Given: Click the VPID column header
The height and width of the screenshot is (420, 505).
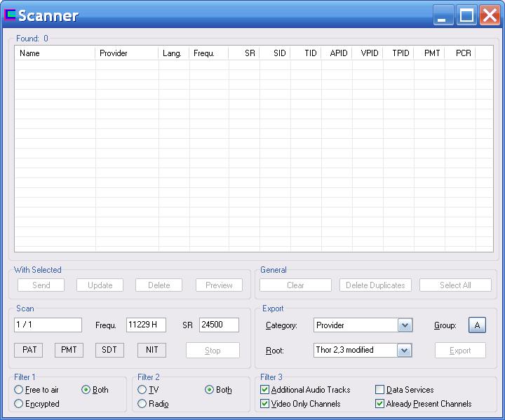Looking at the screenshot, I should (x=368, y=53).
